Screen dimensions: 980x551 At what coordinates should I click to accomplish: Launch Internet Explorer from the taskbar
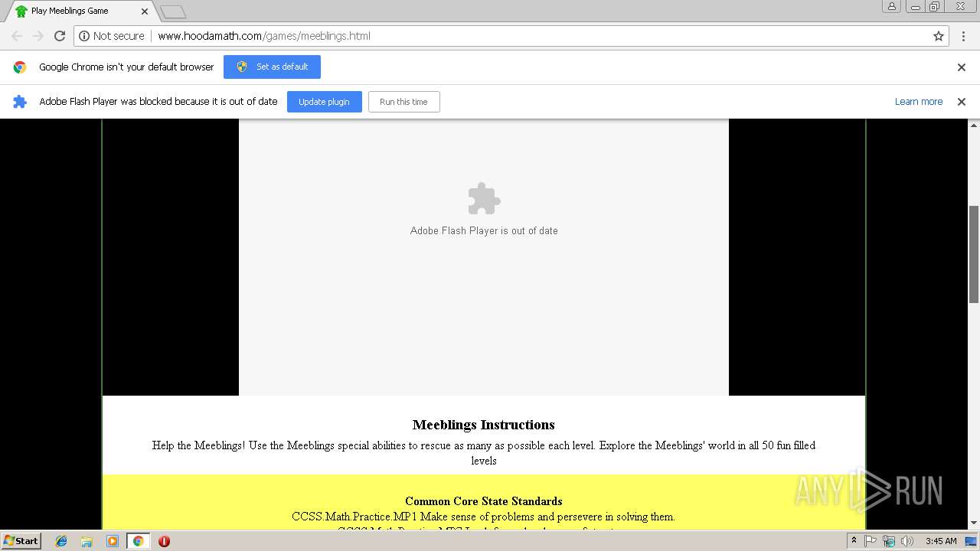pyautogui.click(x=61, y=541)
